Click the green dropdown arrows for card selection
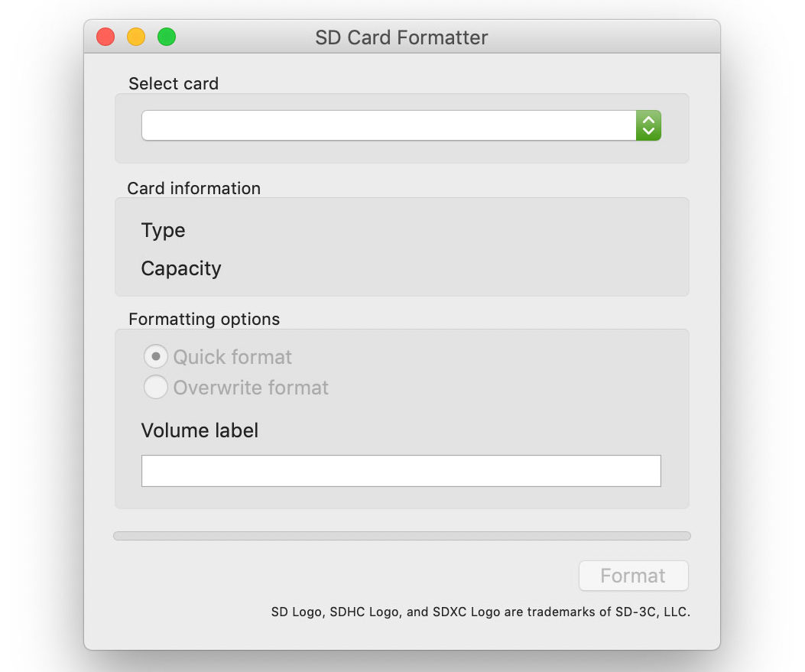Screen dimensions: 805x672 648,125
